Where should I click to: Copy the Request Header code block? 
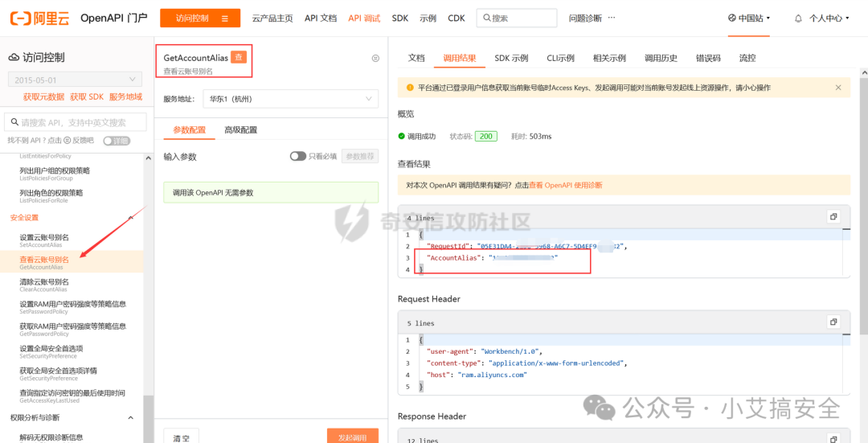(x=833, y=321)
